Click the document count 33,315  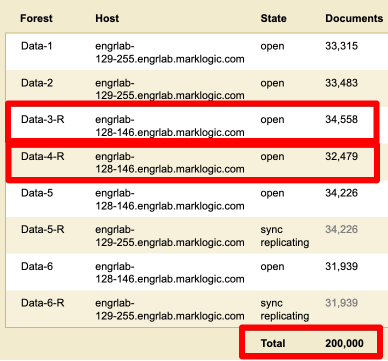pos(341,46)
